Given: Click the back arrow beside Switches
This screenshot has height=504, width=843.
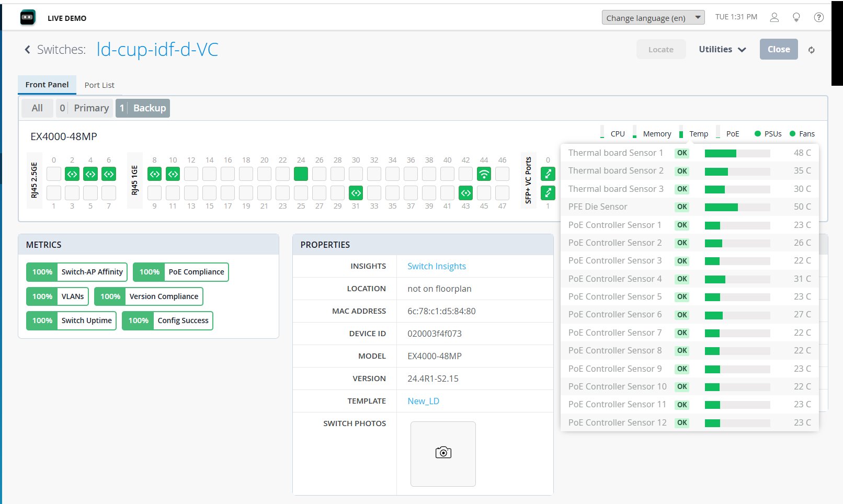Looking at the screenshot, I should [x=27, y=50].
